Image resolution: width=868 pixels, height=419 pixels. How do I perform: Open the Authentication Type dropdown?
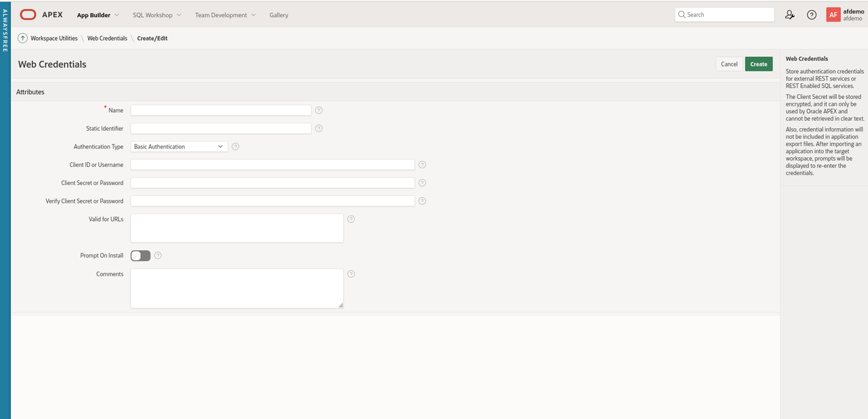179,146
